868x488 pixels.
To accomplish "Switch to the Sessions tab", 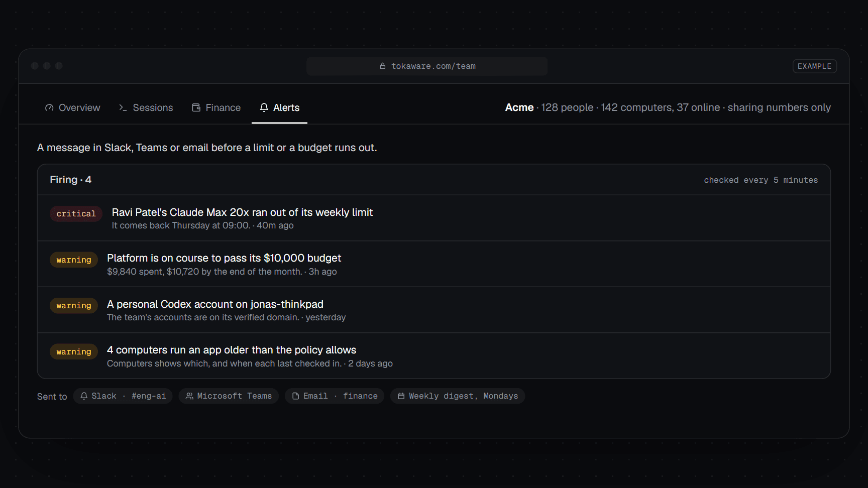I will click(146, 107).
